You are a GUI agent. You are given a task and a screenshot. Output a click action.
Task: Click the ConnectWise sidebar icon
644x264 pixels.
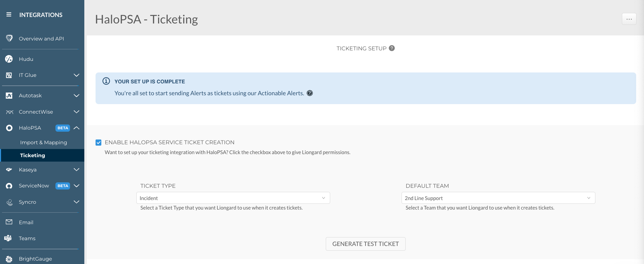10,112
